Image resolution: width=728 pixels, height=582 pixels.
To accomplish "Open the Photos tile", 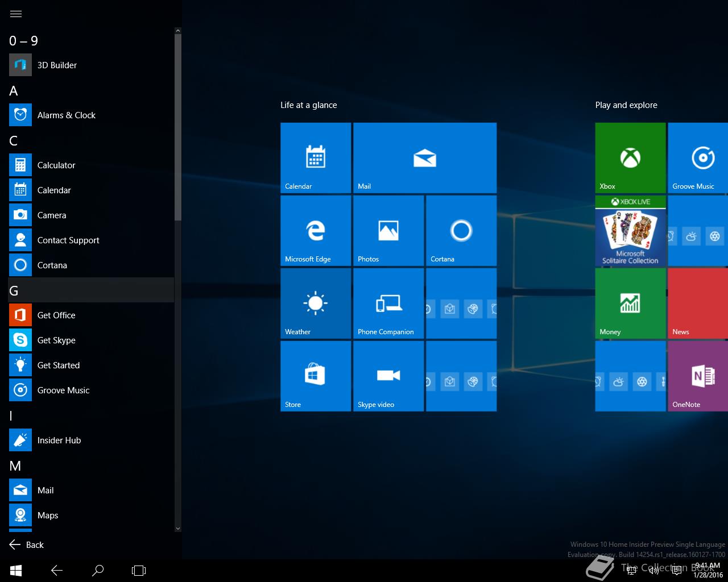I will (388, 231).
